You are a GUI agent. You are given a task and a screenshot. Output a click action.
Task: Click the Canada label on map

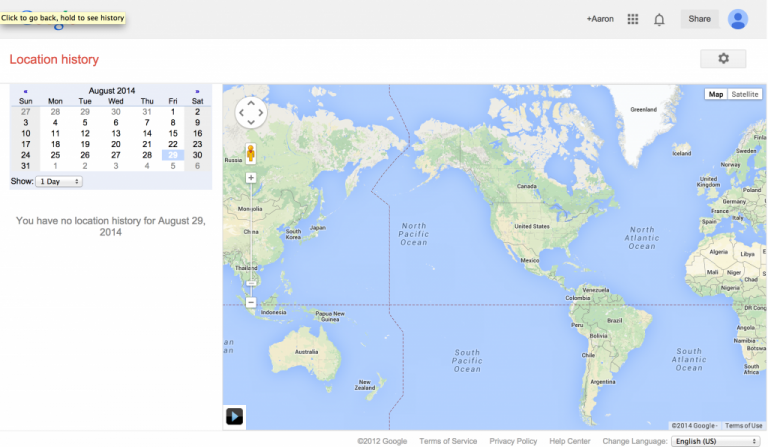pos(527,187)
